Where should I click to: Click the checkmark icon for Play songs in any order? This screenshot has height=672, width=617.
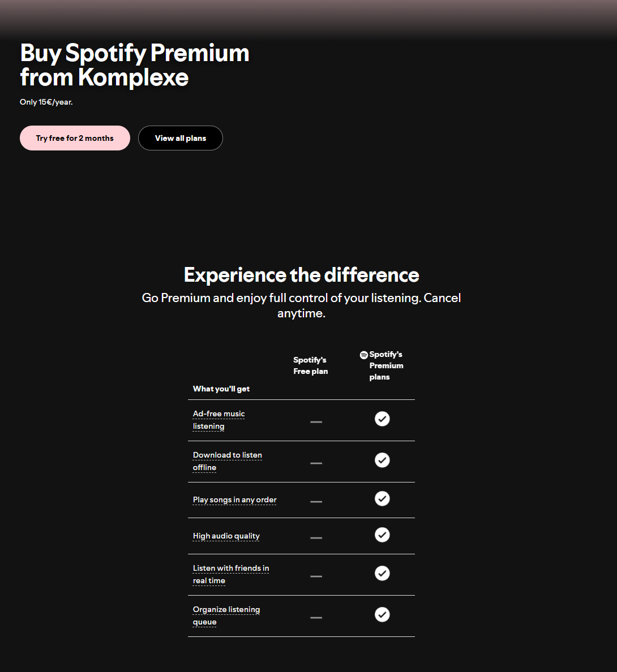coord(382,498)
